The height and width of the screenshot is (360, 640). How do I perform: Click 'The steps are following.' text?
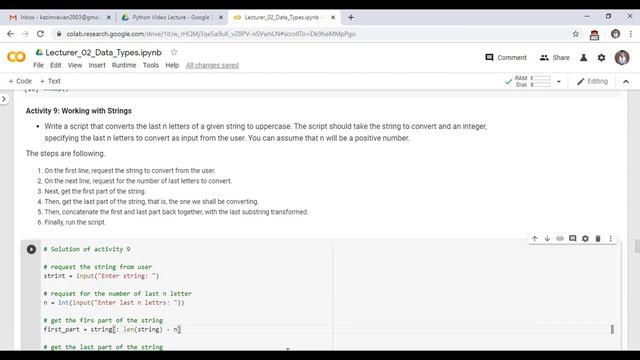tap(65, 153)
